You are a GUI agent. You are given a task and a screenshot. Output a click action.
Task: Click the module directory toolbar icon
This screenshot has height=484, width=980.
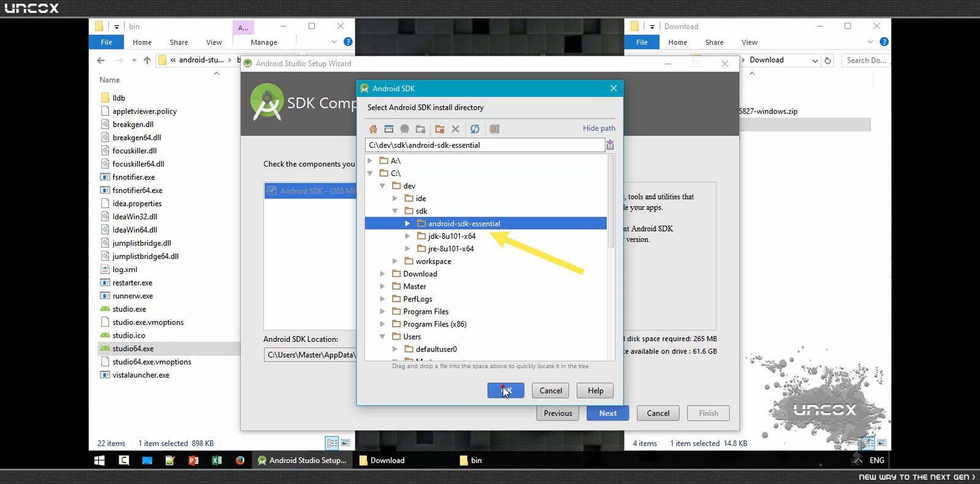421,129
